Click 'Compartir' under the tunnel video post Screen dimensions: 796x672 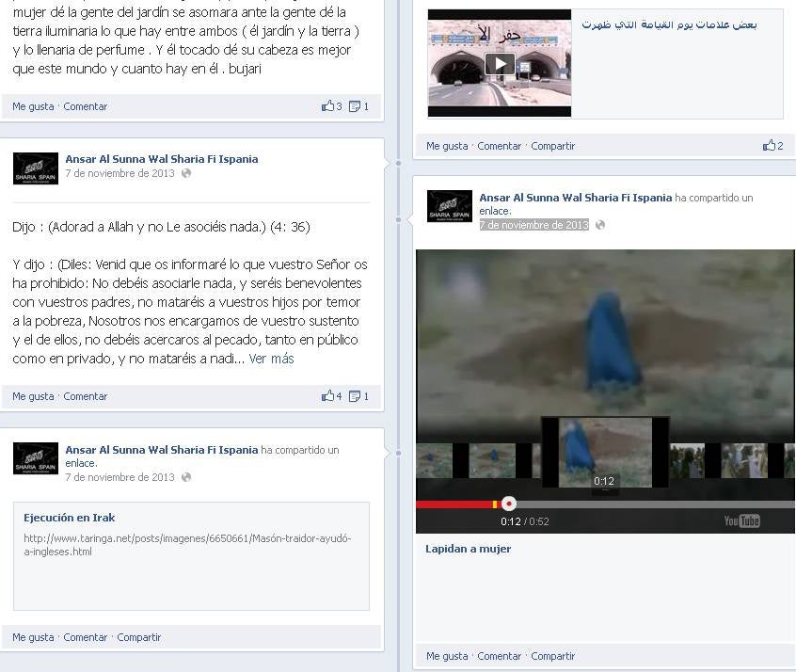552,146
